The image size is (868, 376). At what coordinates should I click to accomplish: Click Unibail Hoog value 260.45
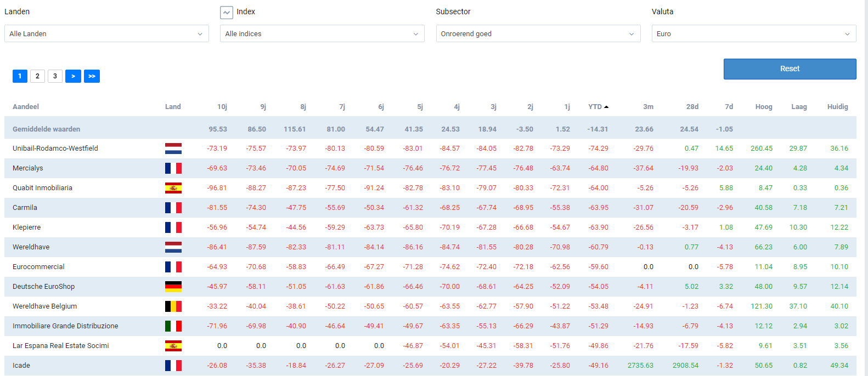tap(762, 149)
